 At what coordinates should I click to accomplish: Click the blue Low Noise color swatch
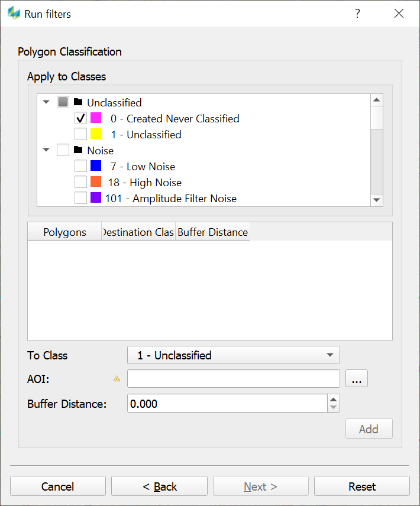point(96,166)
